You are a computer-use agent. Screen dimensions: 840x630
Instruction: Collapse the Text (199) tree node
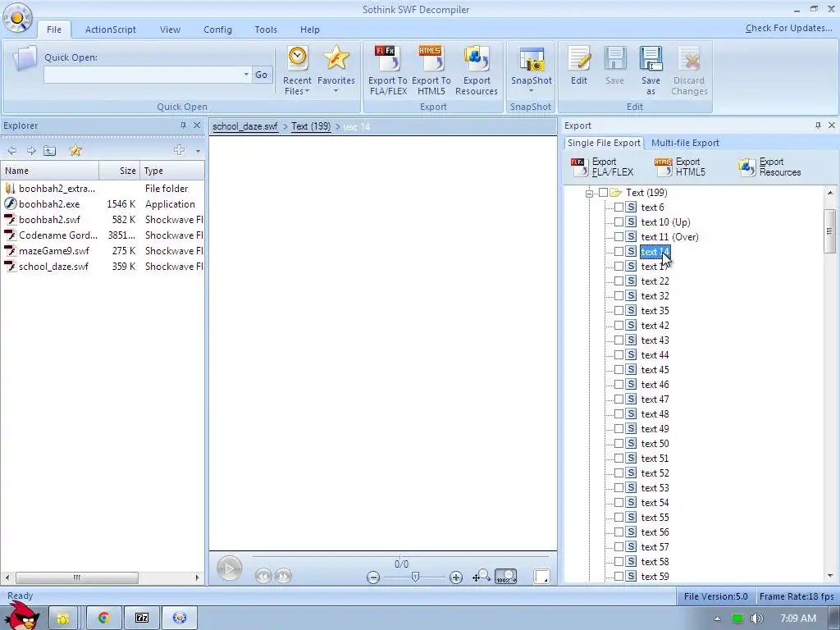click(589, 193)
